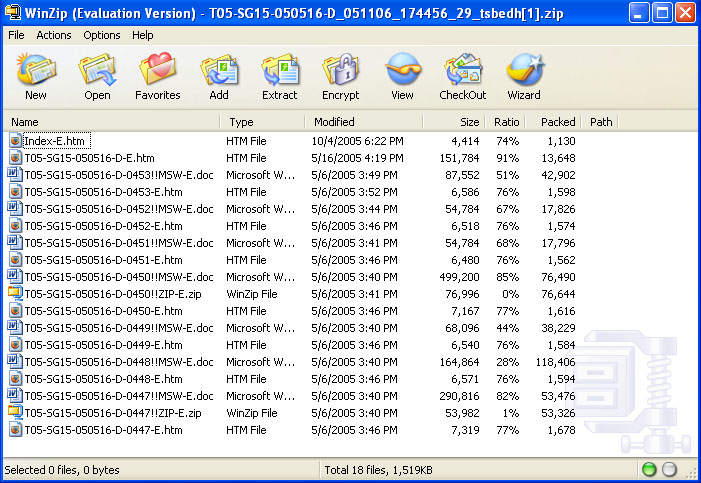Select file name T05-SG15-050516-D-0450-E.htm

point(103,311)
